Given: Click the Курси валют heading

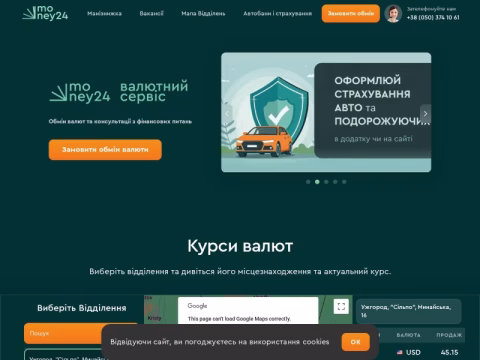Looking at the screenshot, I should click(240, 246).
